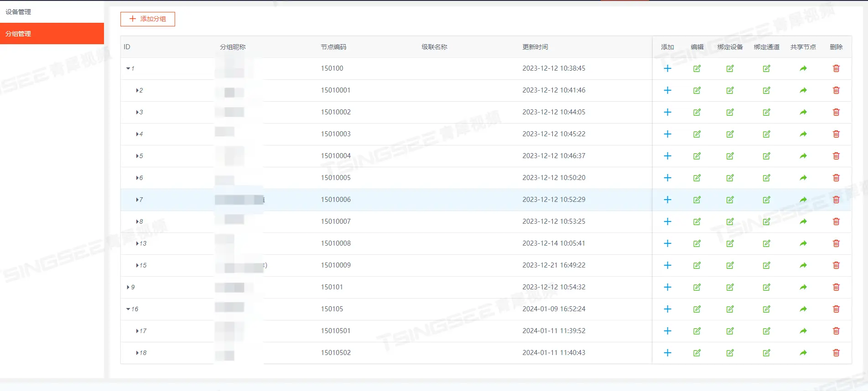
Task: Click the 更新时间 column header
Action: click(x=535, y=47)
